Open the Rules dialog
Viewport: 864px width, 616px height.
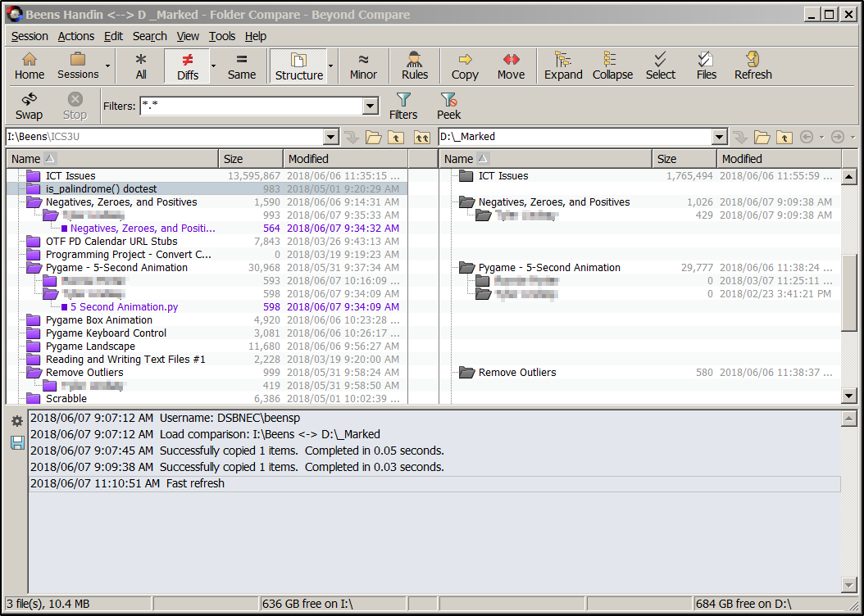[x=414, y=66]
